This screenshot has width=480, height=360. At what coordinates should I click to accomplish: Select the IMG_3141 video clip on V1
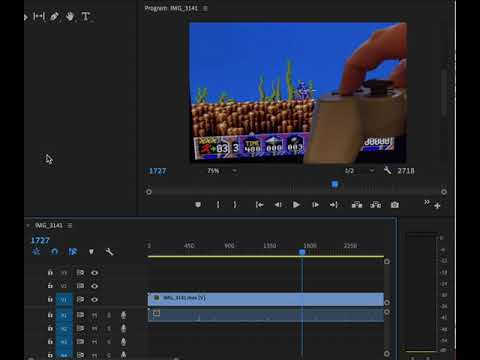tap(266, 299)
